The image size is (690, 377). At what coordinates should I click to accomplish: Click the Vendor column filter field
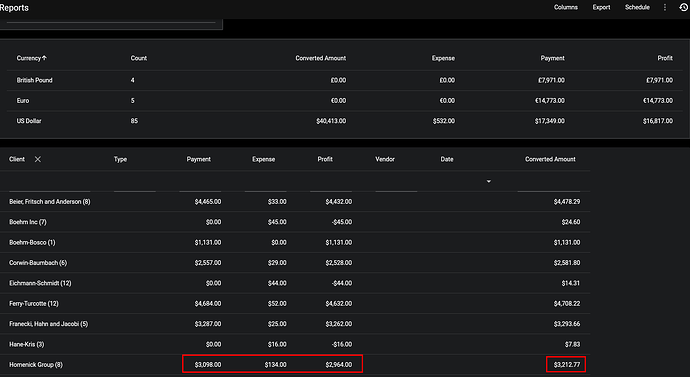[396, 183]
